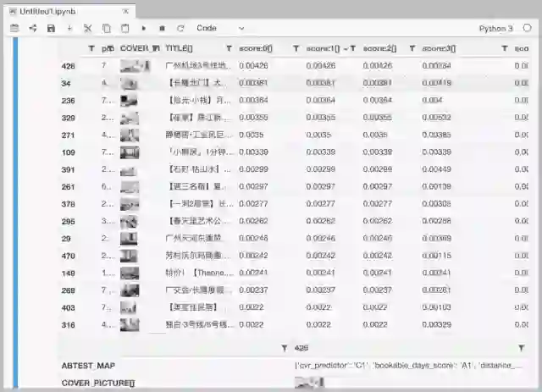Select row index 470
Screen dimensions: 542x392
[68, 257]
